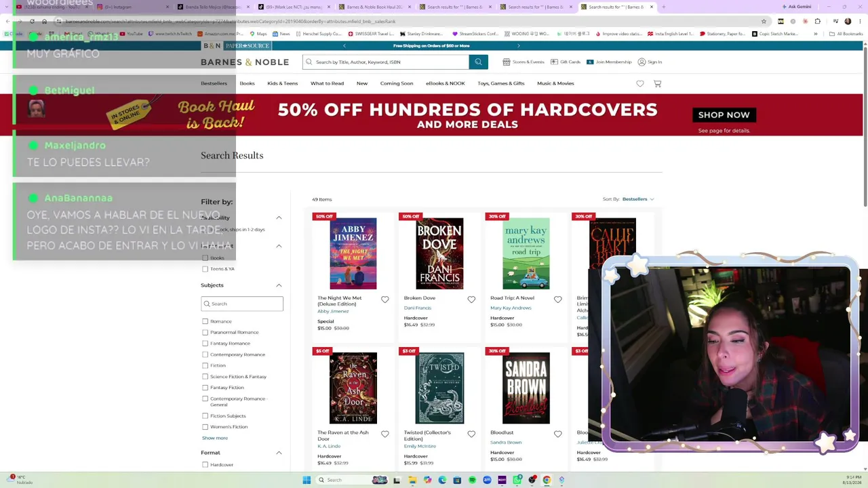Viewport: 868px width, 488px height.
Task: Collapse the Format filter section
Action: [x=279, y=453]
